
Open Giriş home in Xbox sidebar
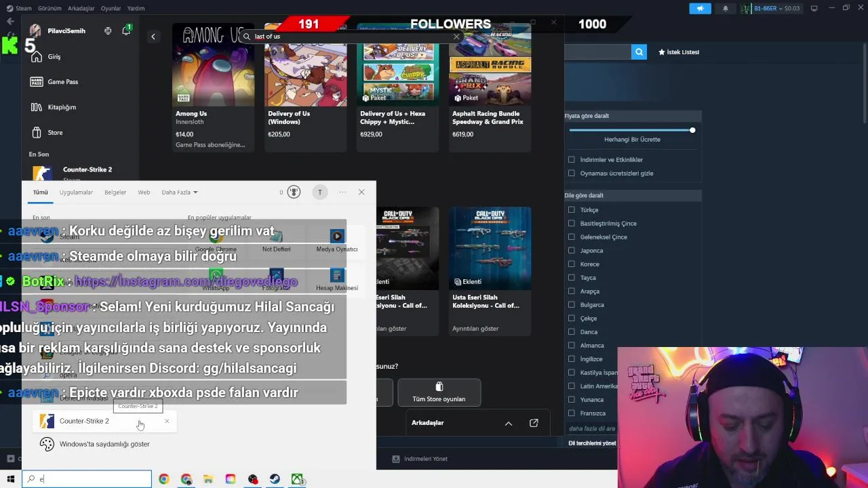coord(45,57)
